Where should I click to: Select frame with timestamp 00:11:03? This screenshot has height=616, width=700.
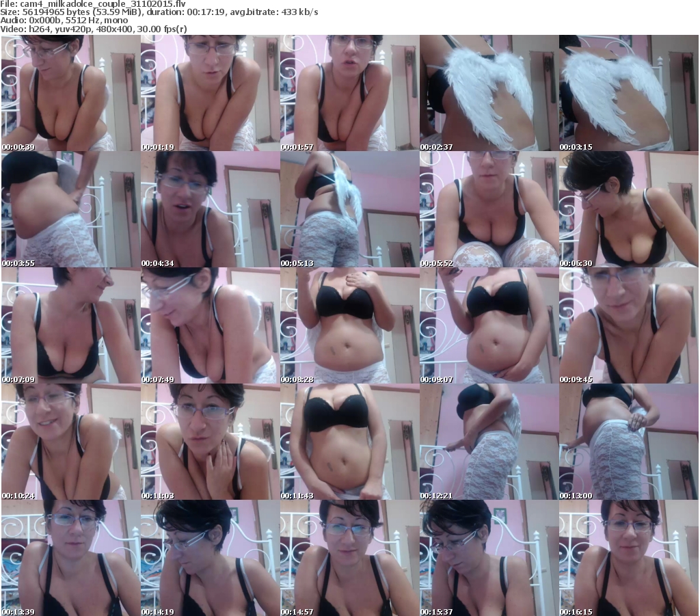click(x=211, y=442)
